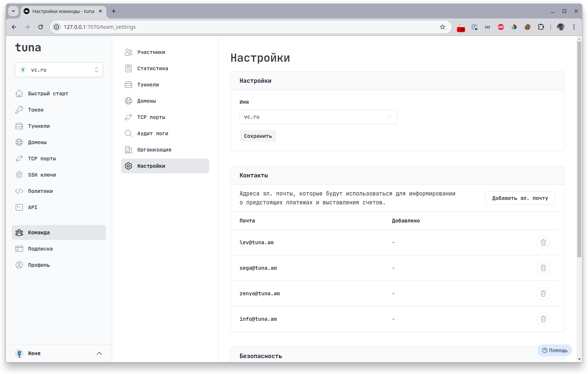Open Аудит логи in team menu
Image resolution: width=588 pixels, height=374 pixels.
coord(152,133)
